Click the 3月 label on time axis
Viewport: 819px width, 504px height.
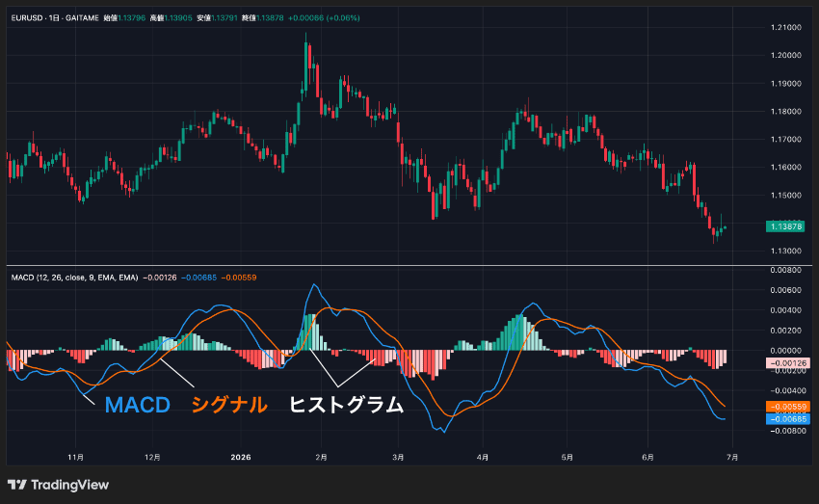[398, 457]
